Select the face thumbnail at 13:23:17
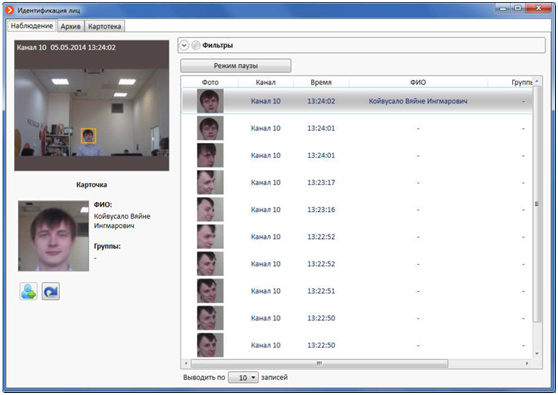The image size is (558, 395). tap(210, 182)
